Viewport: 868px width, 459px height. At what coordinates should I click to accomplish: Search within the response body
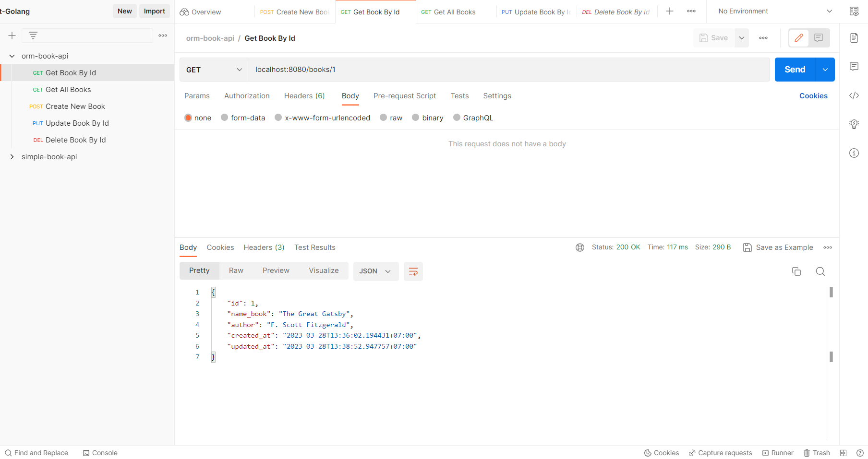[x=820, y=271]
